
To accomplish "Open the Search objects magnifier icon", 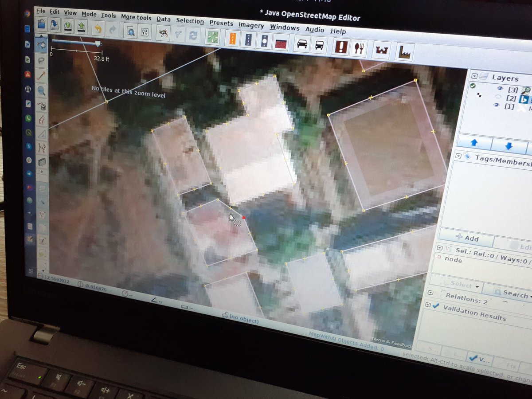I will pos(131,31).
